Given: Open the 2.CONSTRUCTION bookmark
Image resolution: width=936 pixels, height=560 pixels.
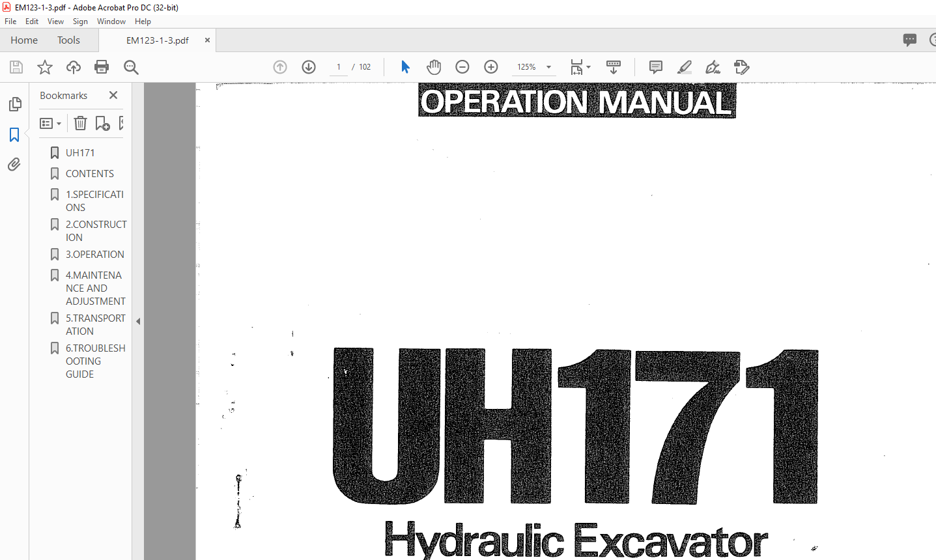Looking at the screenshot, I should coord(96,231).
